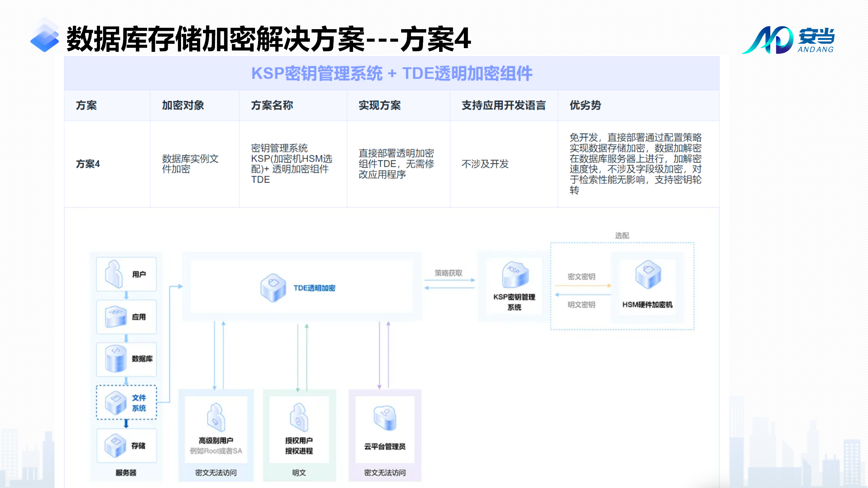
Task: Click the 策略获取 arrow label
Action: click(448, 273)
